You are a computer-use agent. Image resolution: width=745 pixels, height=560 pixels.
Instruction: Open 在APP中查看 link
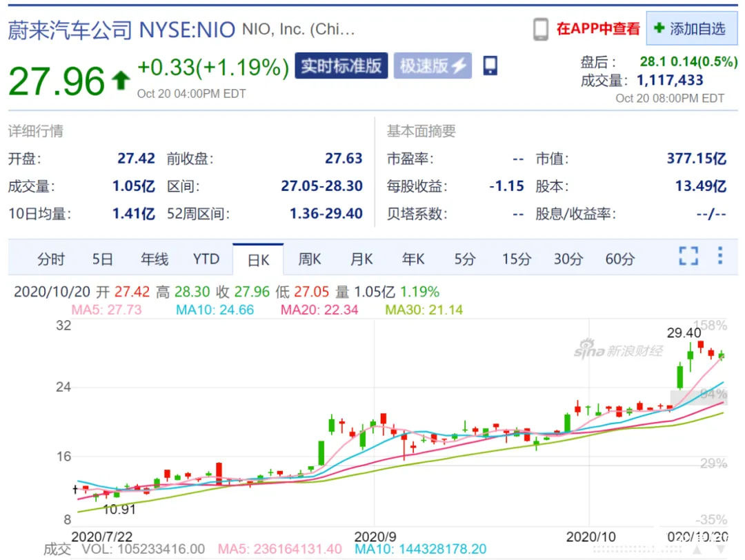pos(597,29)
